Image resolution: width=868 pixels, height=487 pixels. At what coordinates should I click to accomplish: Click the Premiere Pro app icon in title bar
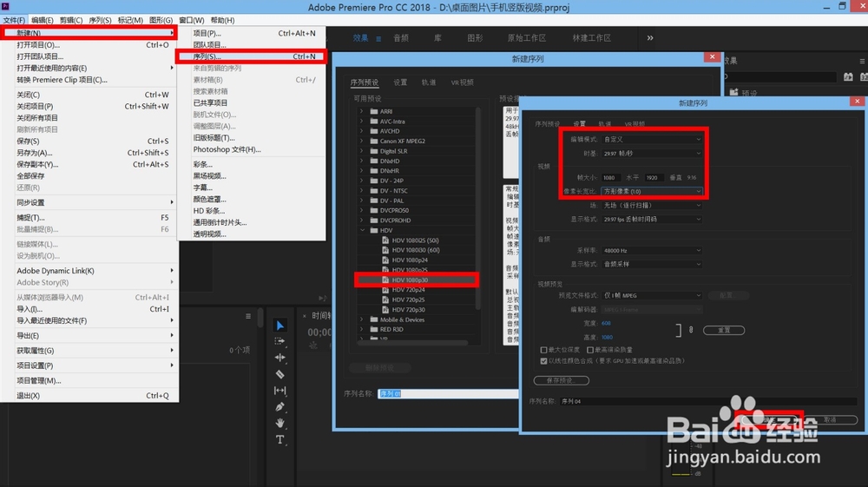[x=5, y=6]
